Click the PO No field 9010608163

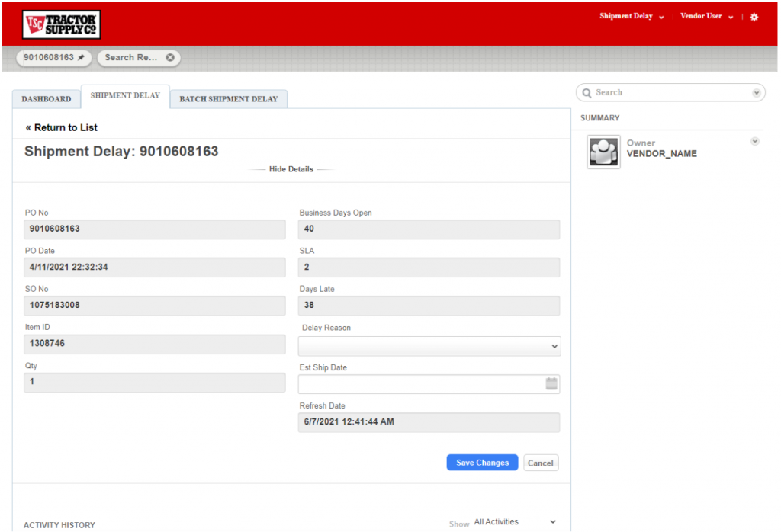coord(155,229)
